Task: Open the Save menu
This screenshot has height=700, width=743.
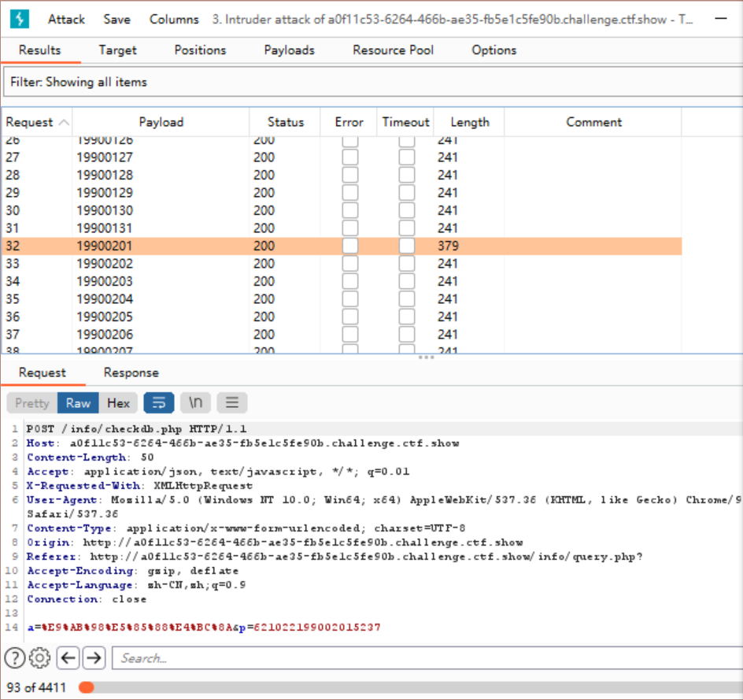Action: coord(117,20)
